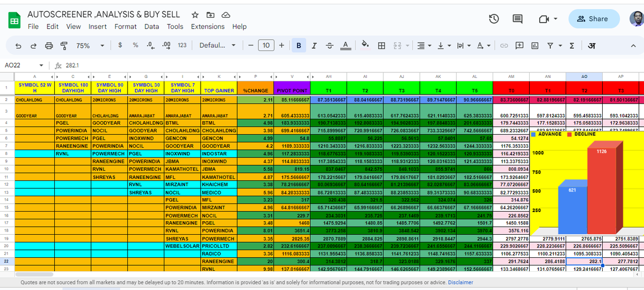
Task: Click the Google Sheets home logo
Action: (14, 21)
